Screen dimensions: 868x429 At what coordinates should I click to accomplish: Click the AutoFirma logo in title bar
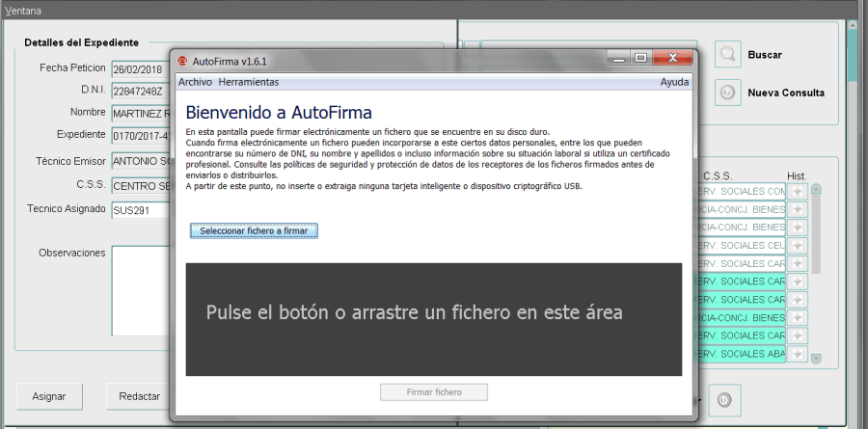(182, 60)
